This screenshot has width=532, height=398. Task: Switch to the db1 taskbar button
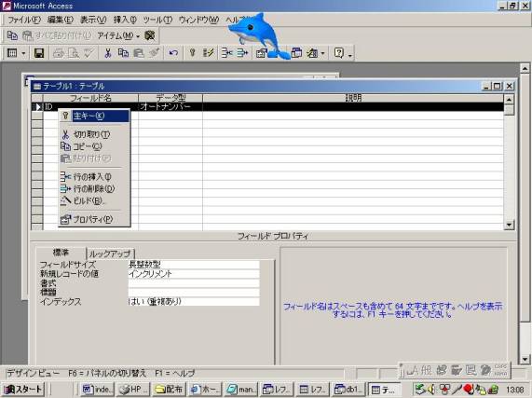coord(348,390)
